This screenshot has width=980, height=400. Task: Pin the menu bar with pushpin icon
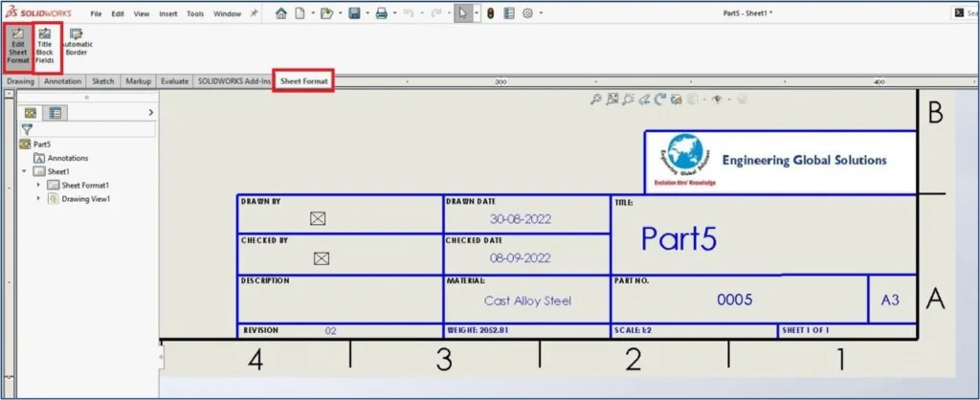(x=254, y=13)
